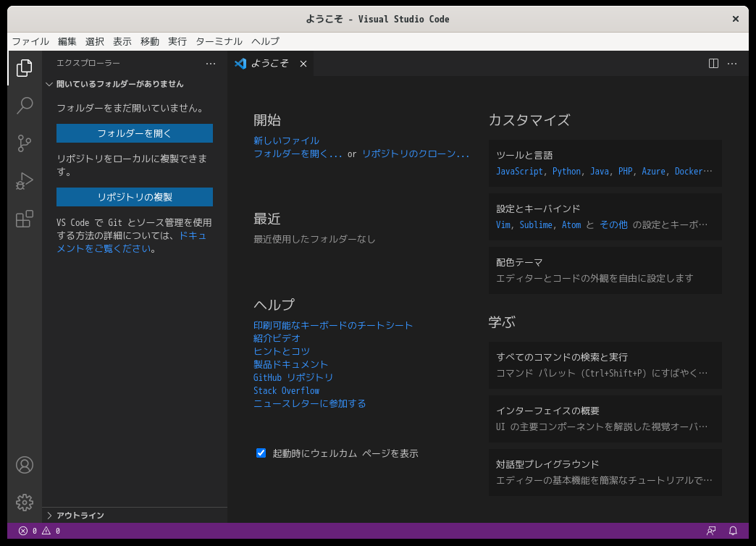Open the Search view icon
The height and width of the screenshot is (546, 756).
click(x=24, y=105)
